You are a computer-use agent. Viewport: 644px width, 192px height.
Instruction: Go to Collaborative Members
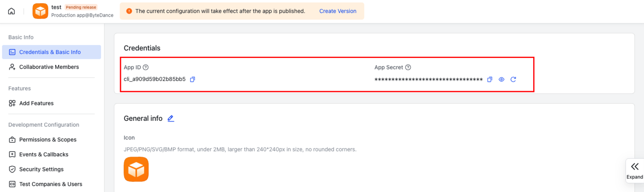coord(49,67)
